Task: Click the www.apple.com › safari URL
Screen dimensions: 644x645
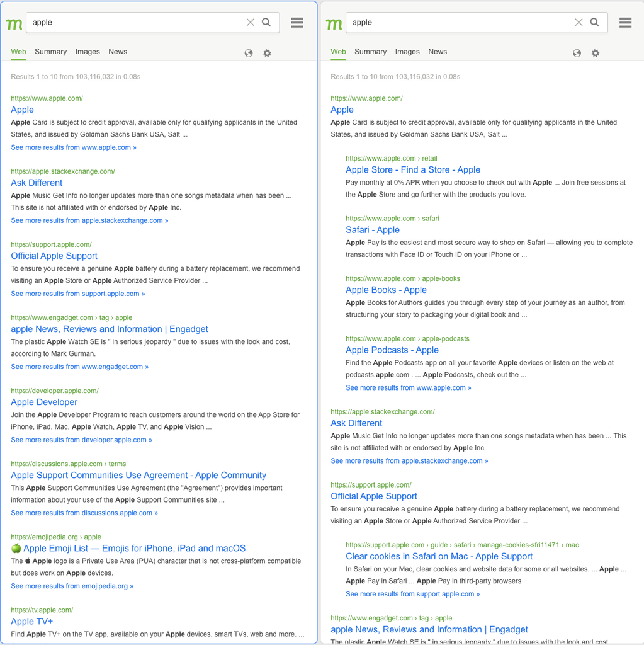Action: point(392,219)
